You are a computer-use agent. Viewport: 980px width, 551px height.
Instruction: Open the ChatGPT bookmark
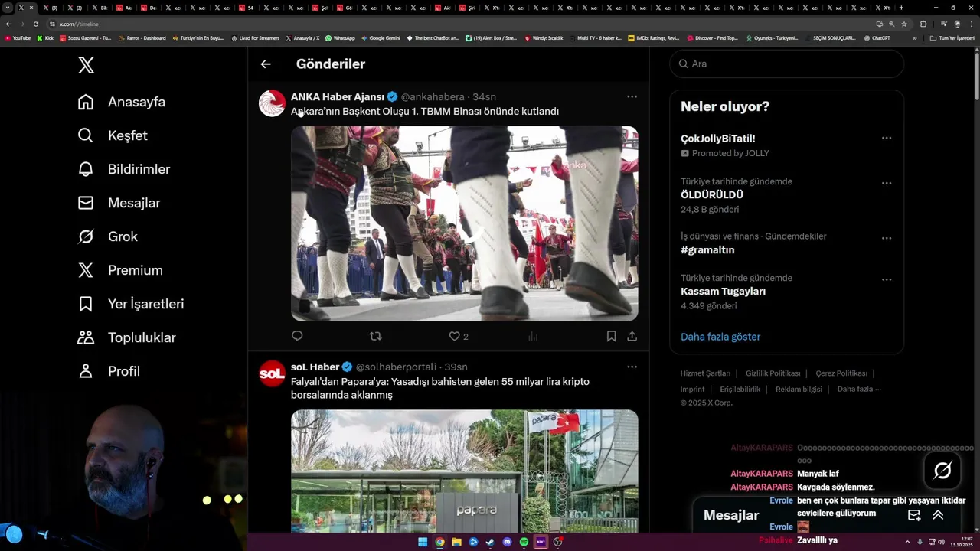(x=877, y=37)
